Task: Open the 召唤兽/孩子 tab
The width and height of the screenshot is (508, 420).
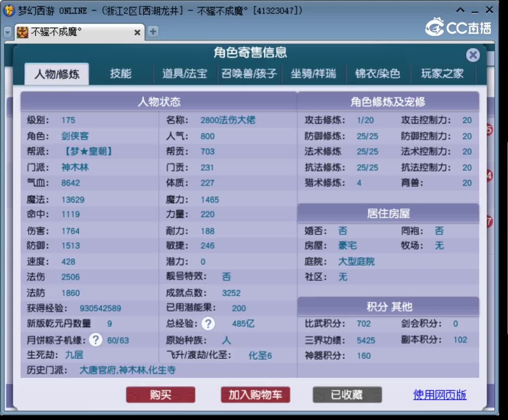Action: (249, 73)
